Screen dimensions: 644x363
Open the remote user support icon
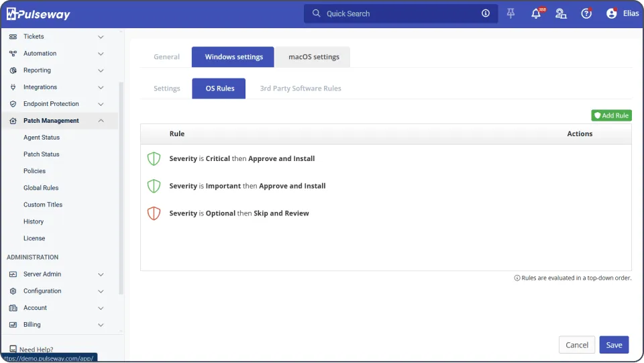[x=561, y=13]
